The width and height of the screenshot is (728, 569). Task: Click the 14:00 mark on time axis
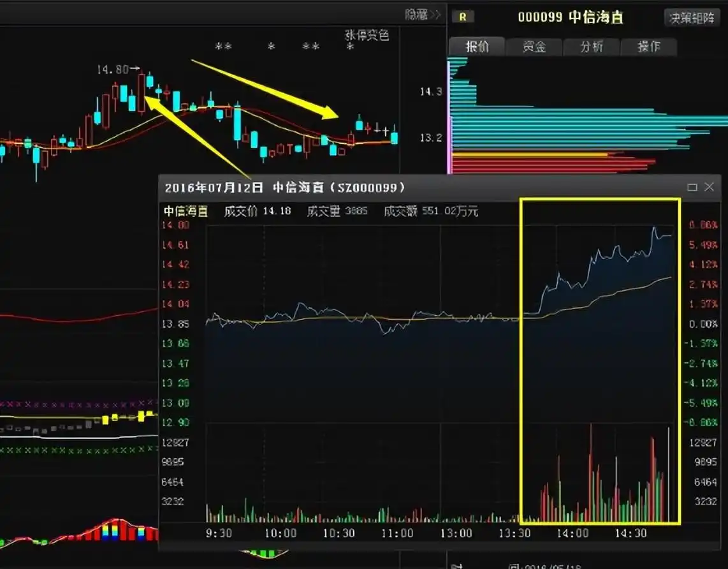[x=572, y=533]
